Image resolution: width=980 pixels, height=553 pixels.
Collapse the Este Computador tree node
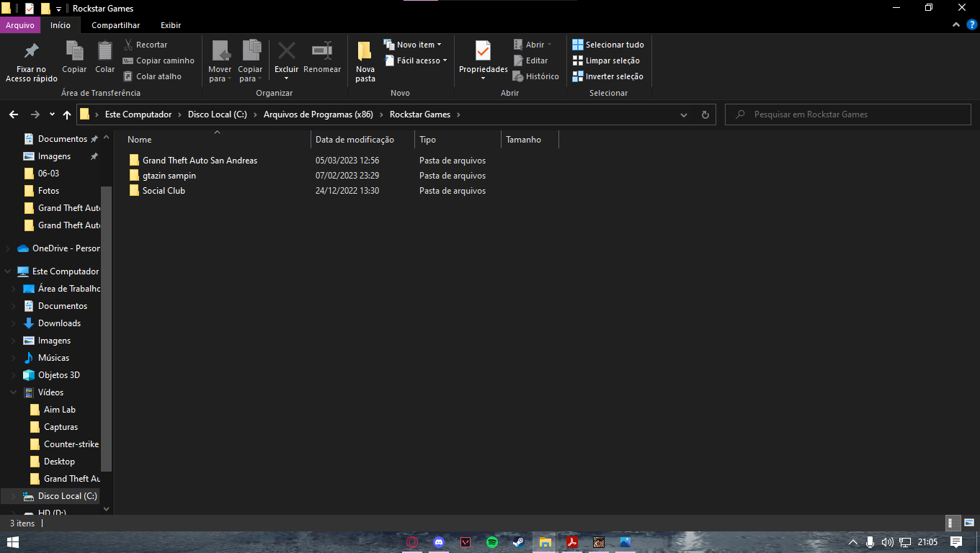[8, 271]
